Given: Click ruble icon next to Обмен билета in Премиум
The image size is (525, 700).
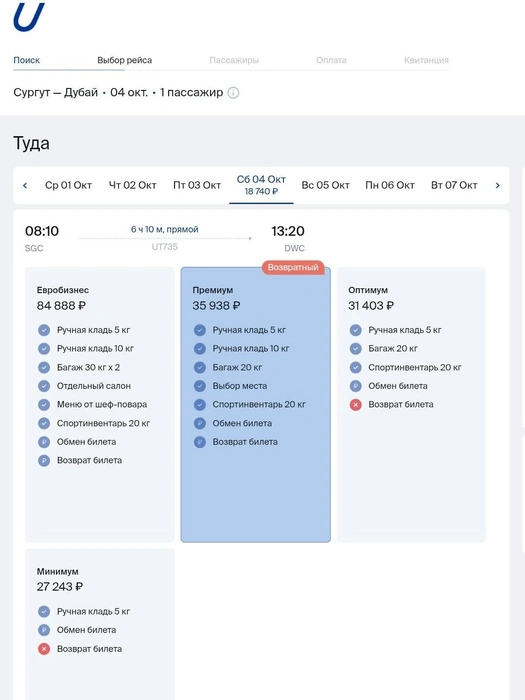Looking at the screenshot, I should coord(200,423).
